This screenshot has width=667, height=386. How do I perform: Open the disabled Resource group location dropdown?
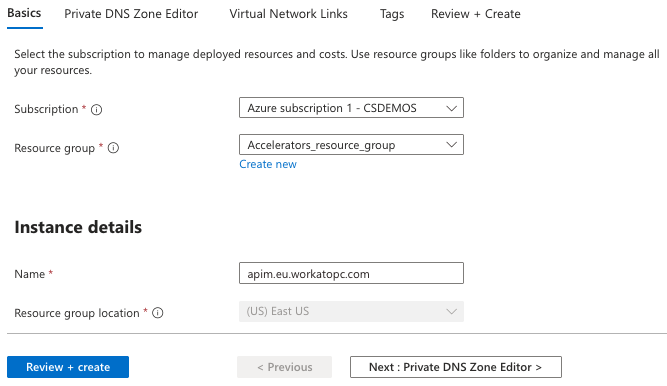(351, 312)
